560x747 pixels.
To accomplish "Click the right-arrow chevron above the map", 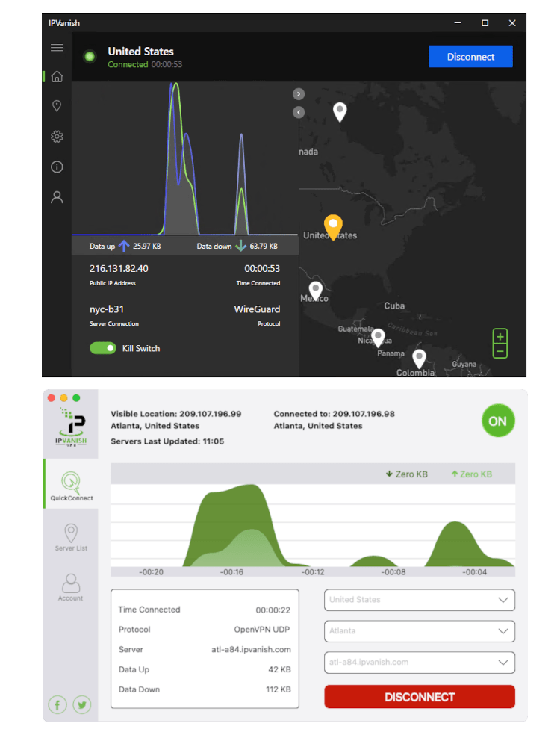I will click(x=299, y=94).
